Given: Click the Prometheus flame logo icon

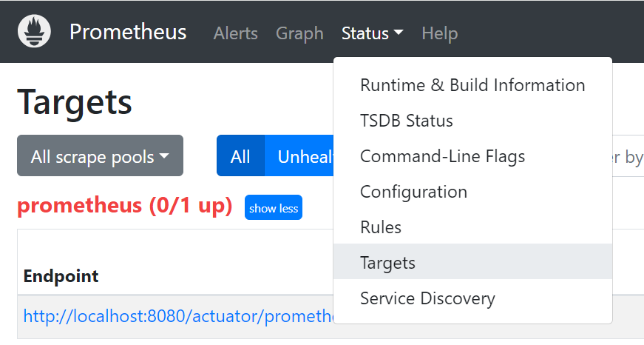Looking at the screenshot, I should click(x=34, y=31).
